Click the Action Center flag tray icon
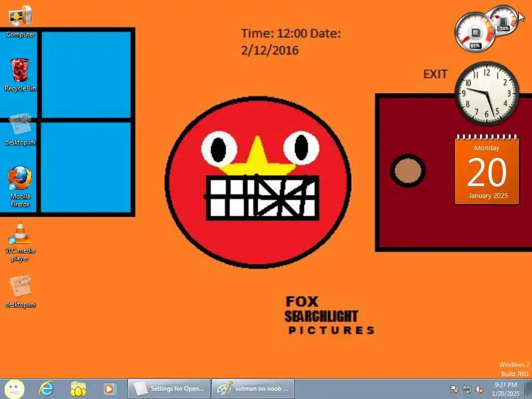 [x=454, y=389]
